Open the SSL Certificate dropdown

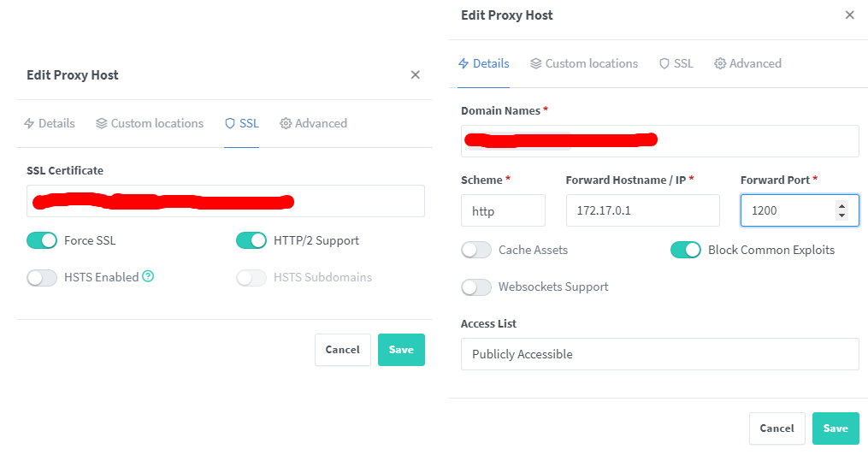226,201
